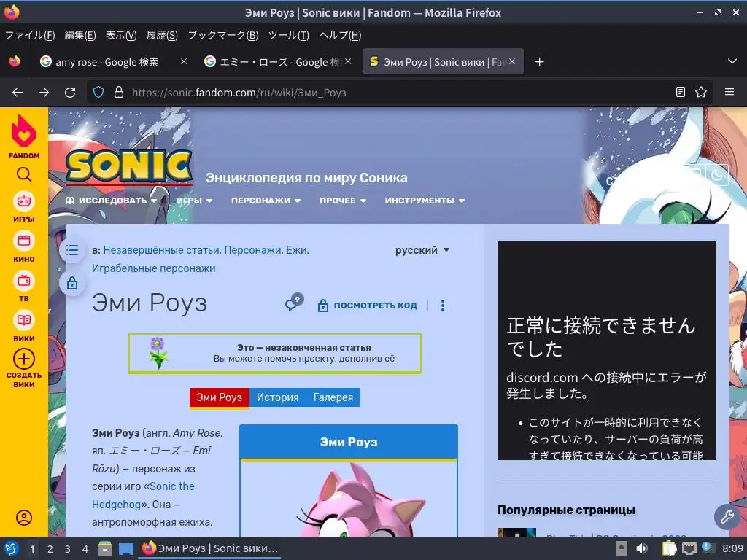Open the three-dot article actions menu
747x560 pixels.
point(443,306)
